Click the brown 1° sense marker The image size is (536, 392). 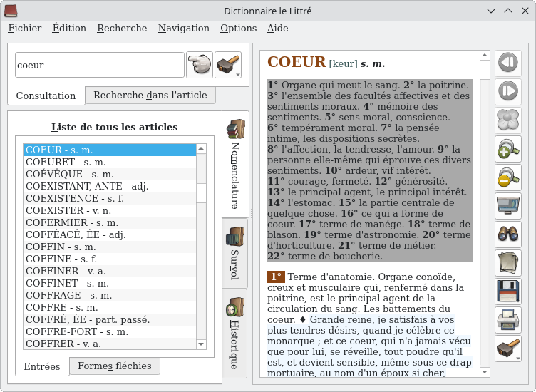[276, 277]
